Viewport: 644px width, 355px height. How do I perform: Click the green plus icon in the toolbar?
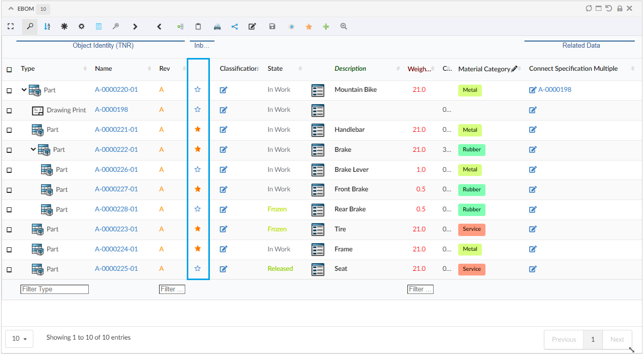click(x=326, y=27)
